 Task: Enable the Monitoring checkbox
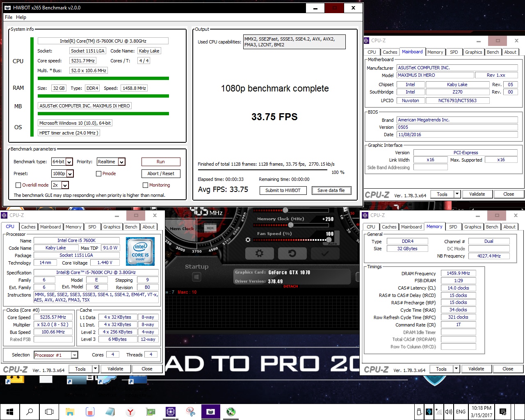(145, 185)
